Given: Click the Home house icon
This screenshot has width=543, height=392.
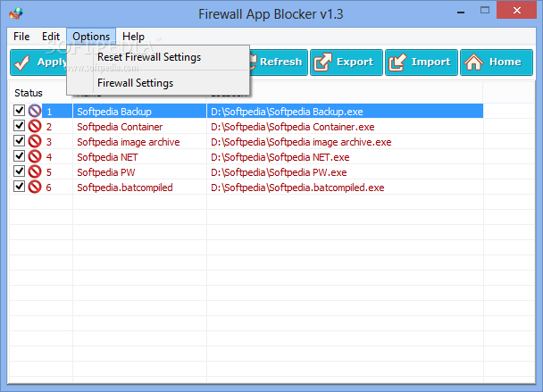Looking at the screenshot, I should tap(473, 63).
